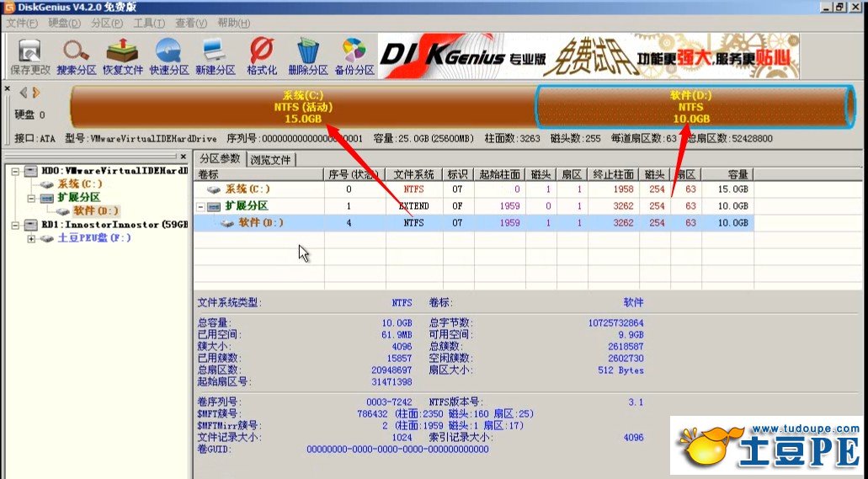Click the New Partition (新建分区) icon

tap(216, 56)
